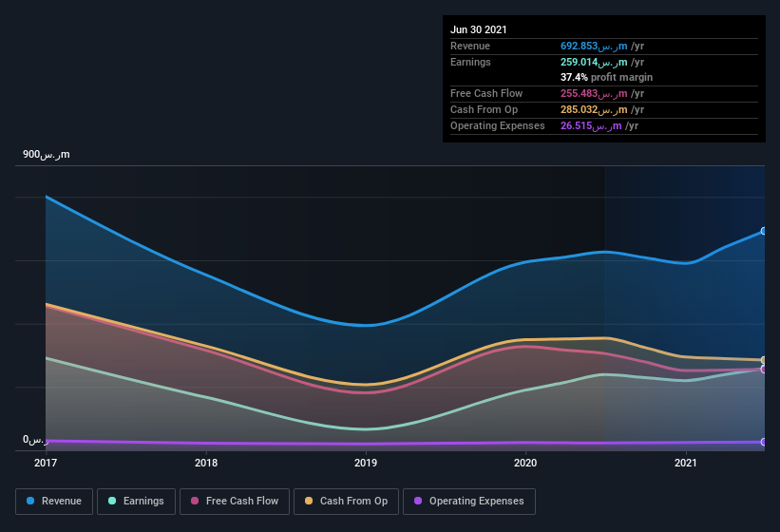Toggle the Free Cash Flow legend button
This screenshot has width=780, height=532.
(235, 502)
